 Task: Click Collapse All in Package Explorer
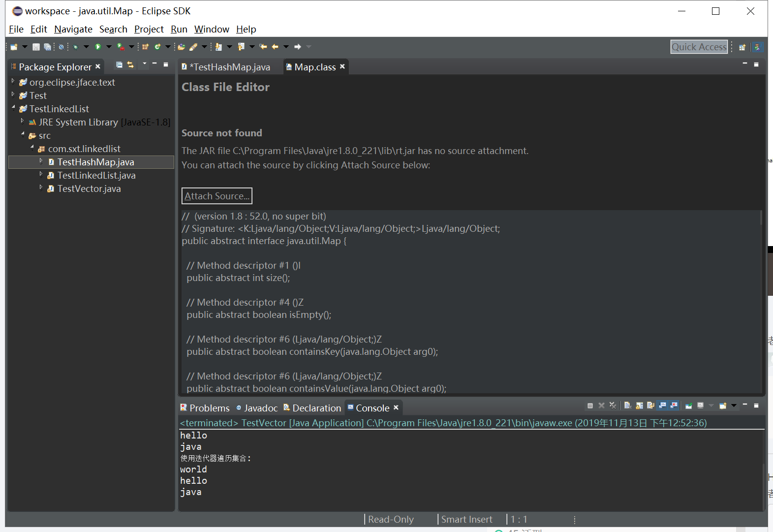119,64
